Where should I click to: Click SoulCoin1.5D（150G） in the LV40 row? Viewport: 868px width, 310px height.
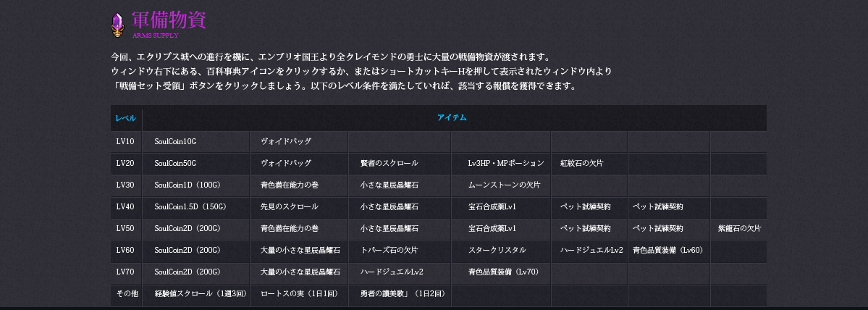pyautogui.click(x=190, y=206)
